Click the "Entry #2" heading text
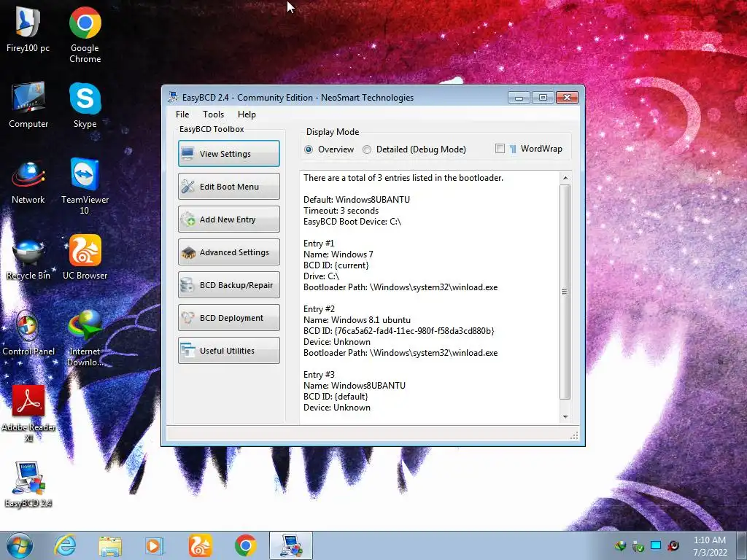The width and height of the screenshot is (747, 560). click(320, 309)
